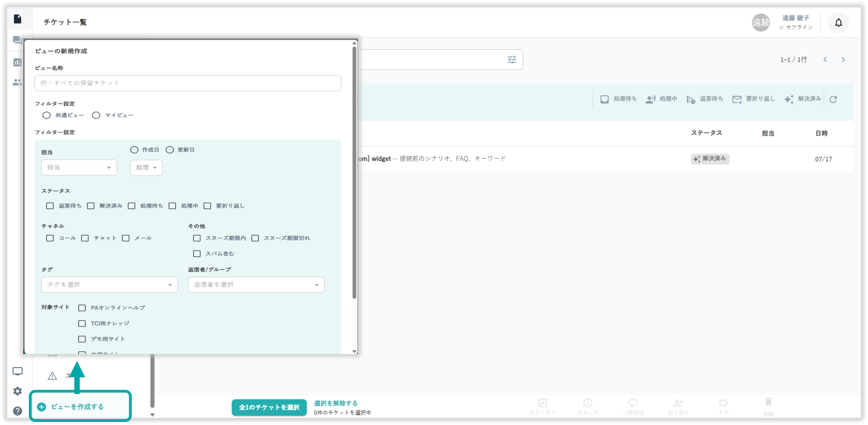Open the settings gear in sidebar
This screenshot has height=425, width=868.
pyautogui.click(x=17, y=391)
